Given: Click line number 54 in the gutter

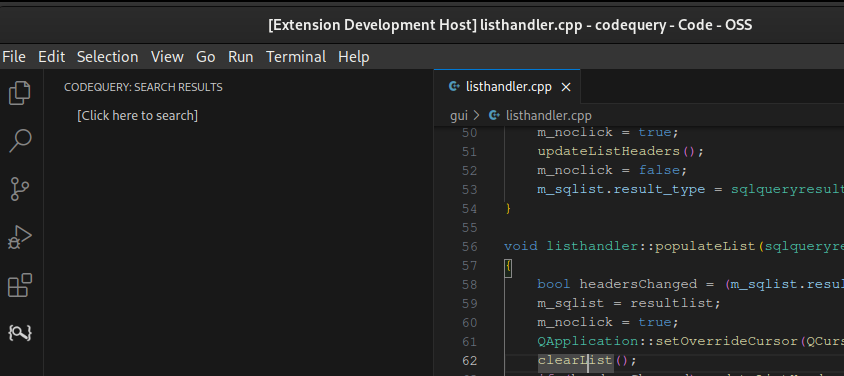Looking at the screenshot, I should [470, 208].
